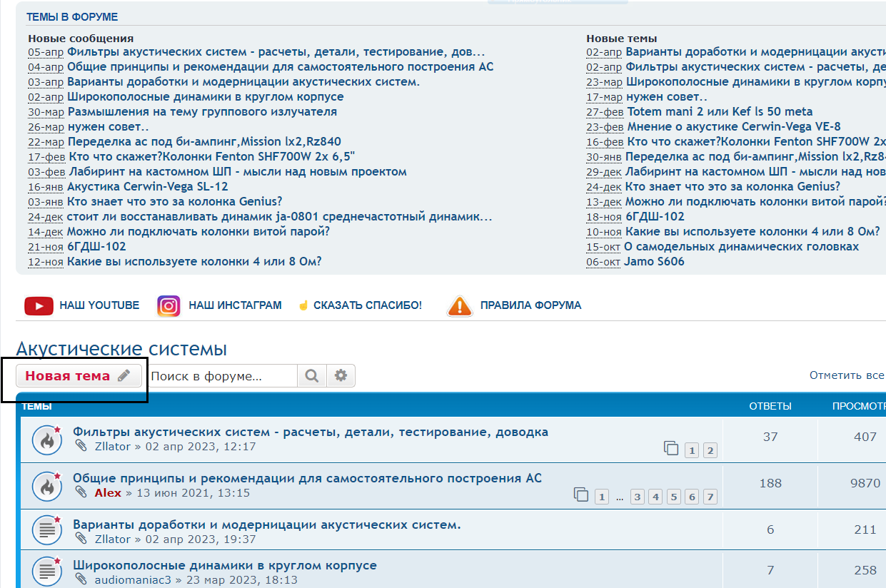Image resolution: width=886 pixels, height=588 pixels.
Task: Click hot topic icon for Фильтры акустических систем
Action: 47,440
